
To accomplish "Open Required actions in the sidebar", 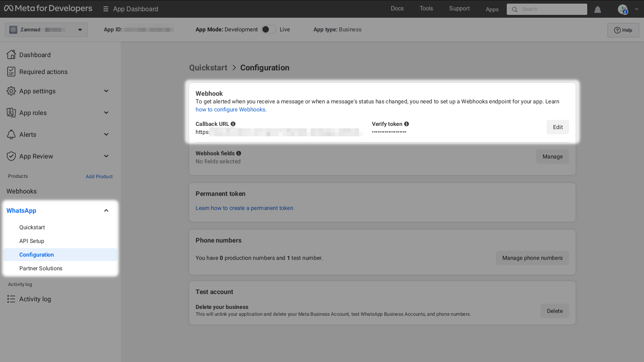I will (43, 72).
